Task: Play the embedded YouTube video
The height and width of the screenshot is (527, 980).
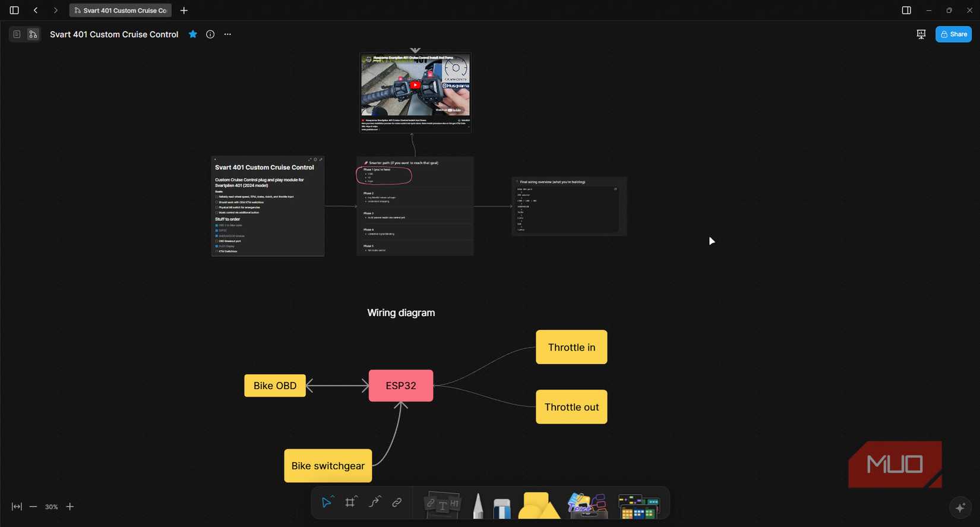Action: tap(415, 85)
